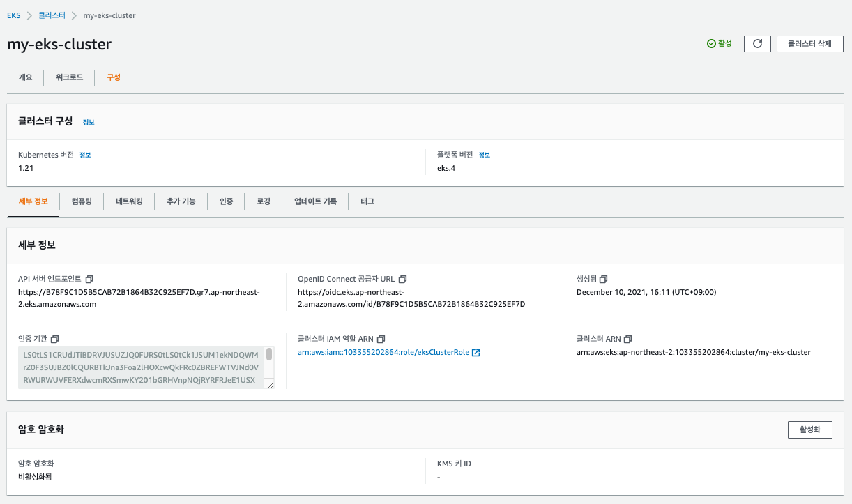Screen dimensions: 852x504
Task: Open the 인증 sub-tab
Action: click(x=227, y=201)
